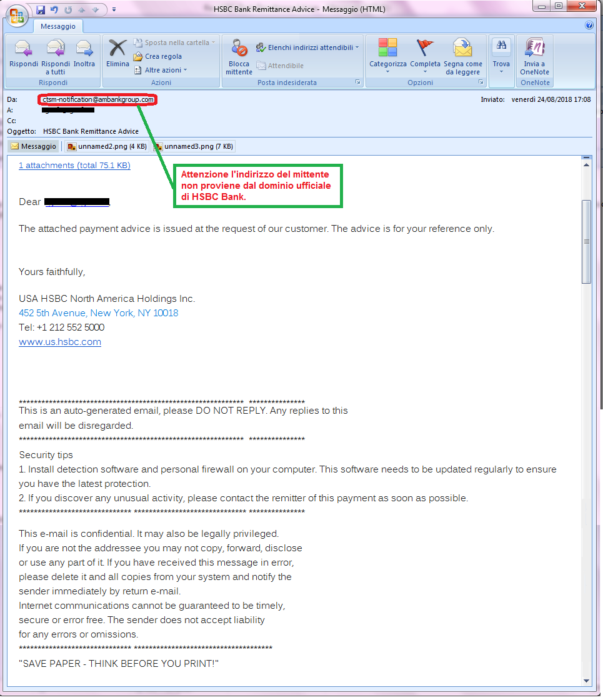
Task: Open attachment unnamed3.png
Action: click(193, 146)
